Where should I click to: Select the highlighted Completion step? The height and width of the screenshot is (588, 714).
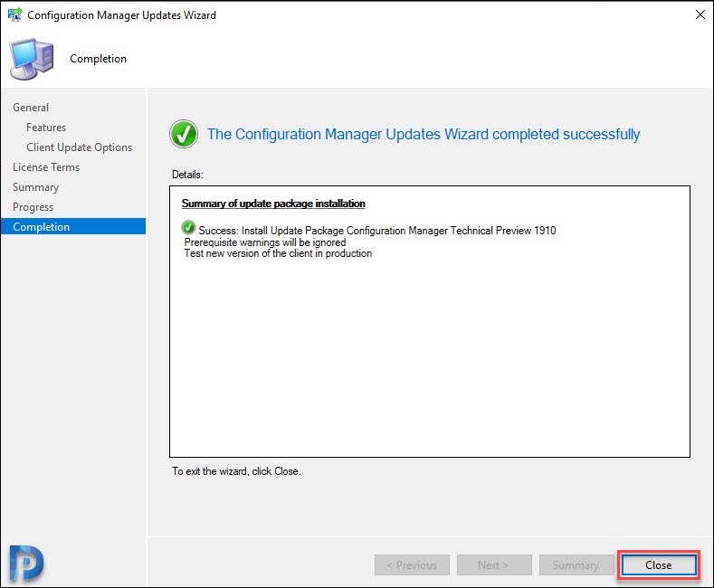point(73,227)
